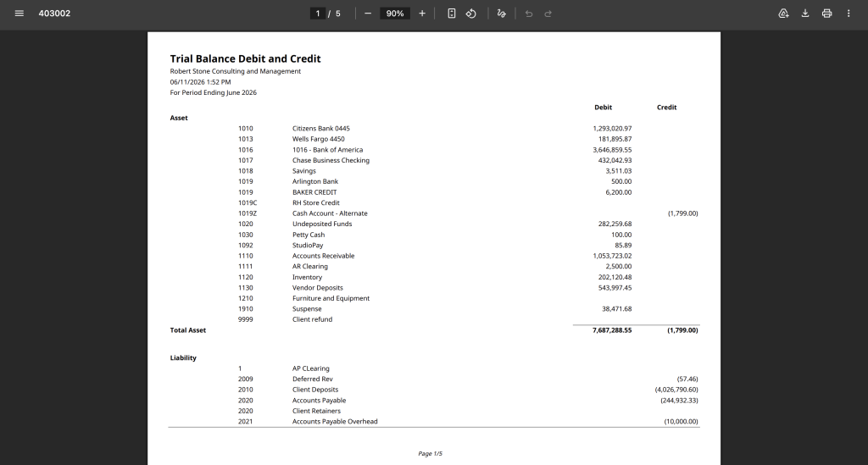Click the Wells Fargo 4450 account name
868x465 pixels.
tap(319, 139)
